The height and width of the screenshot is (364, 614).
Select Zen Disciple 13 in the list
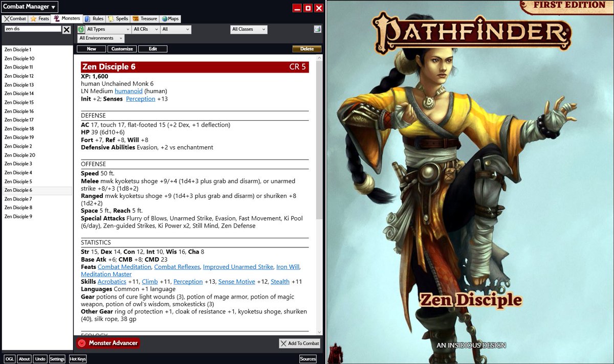(x=37, y=85)
